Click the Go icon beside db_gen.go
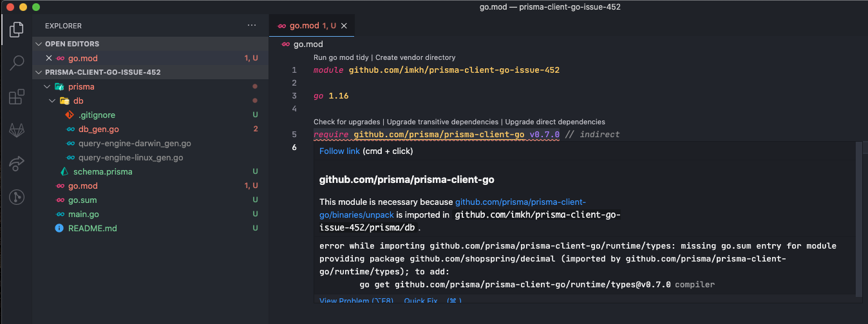Screen dimensions: 868x324 70,129
